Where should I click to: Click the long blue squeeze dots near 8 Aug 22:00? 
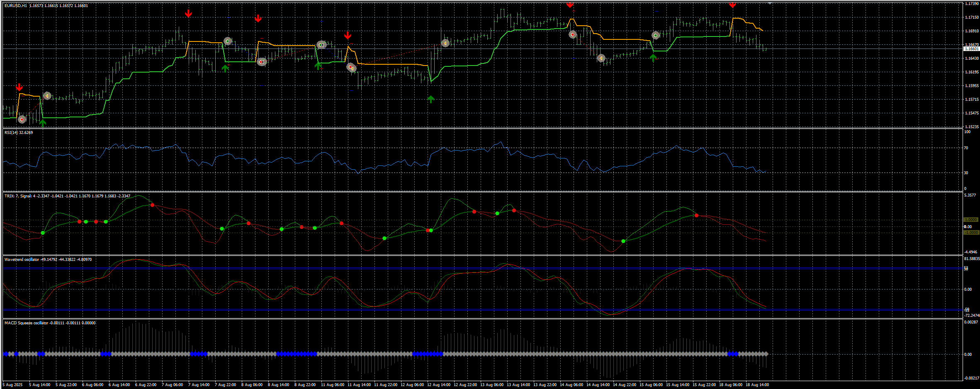point(297,354)
